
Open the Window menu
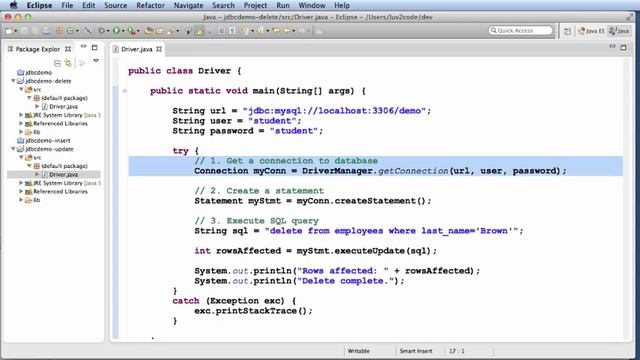(311, 5)
